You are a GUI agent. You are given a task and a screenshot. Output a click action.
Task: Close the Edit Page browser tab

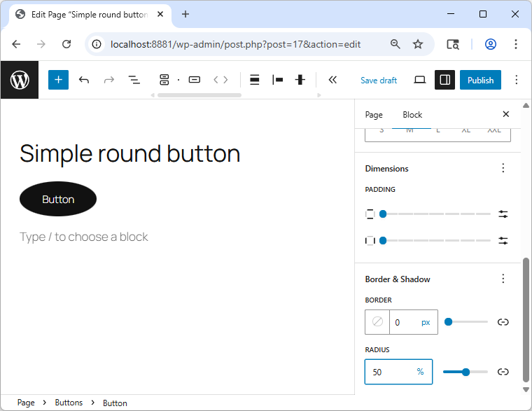160,14
